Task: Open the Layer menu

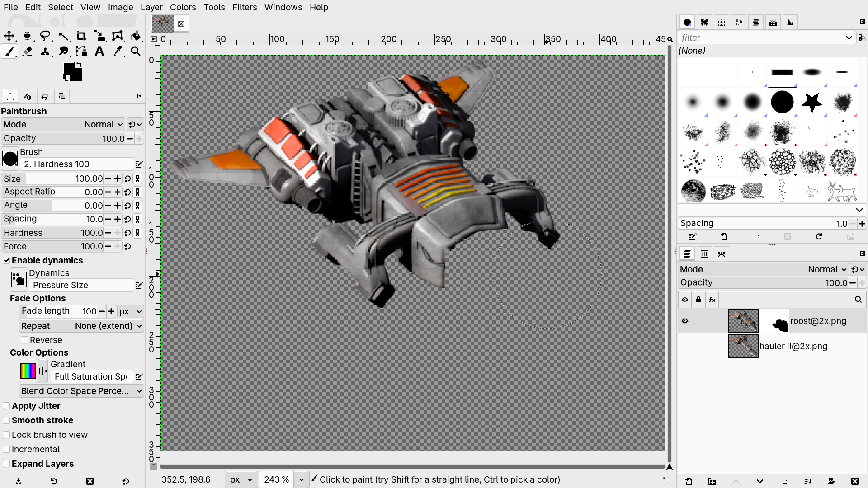Action: (151, 7)
